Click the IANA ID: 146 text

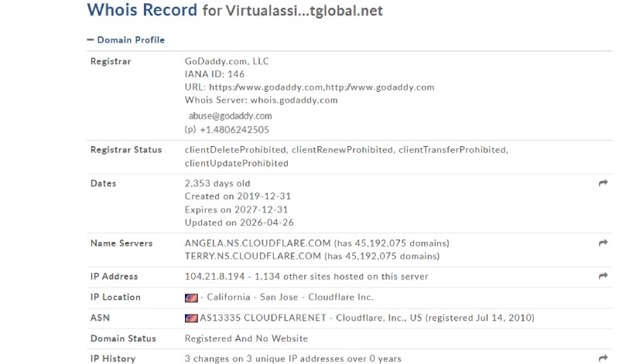click(x=214, y=74)
